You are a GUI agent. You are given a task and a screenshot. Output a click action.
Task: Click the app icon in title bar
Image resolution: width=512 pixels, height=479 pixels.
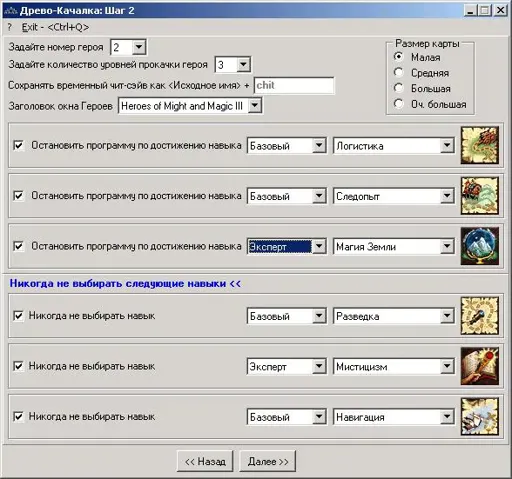pos(10,11)
